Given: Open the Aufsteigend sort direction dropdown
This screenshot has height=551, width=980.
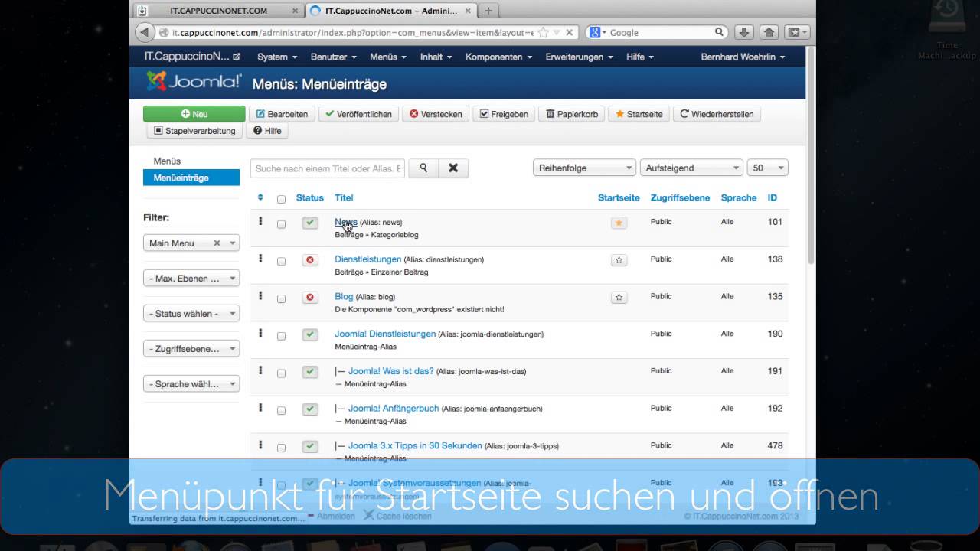Looking at the screenshot, I should (691, 168).
